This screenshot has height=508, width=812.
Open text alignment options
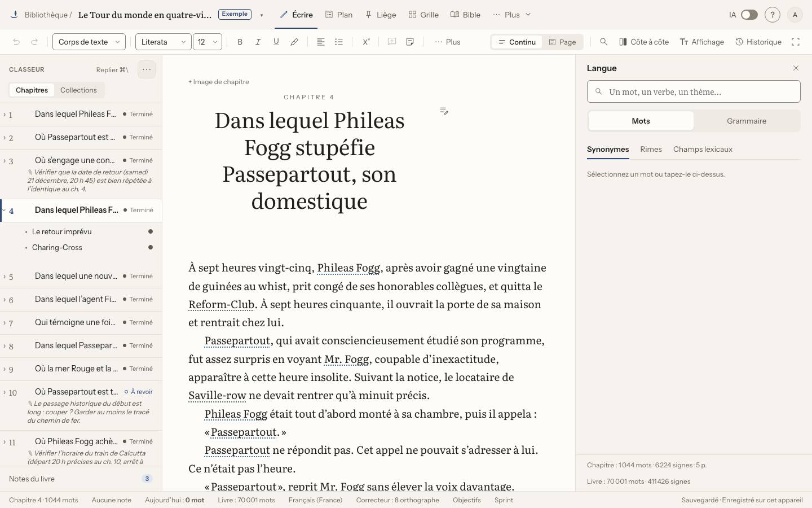(320, 42)
